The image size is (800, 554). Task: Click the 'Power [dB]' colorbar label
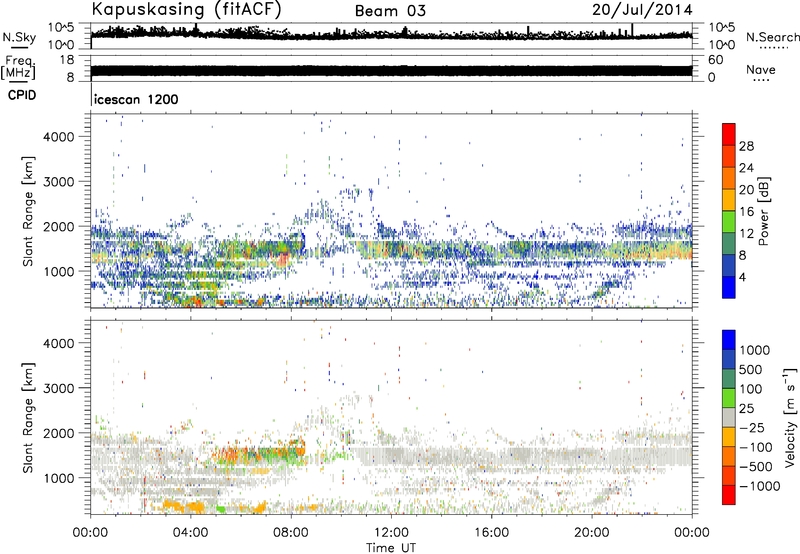pos(763,211)
